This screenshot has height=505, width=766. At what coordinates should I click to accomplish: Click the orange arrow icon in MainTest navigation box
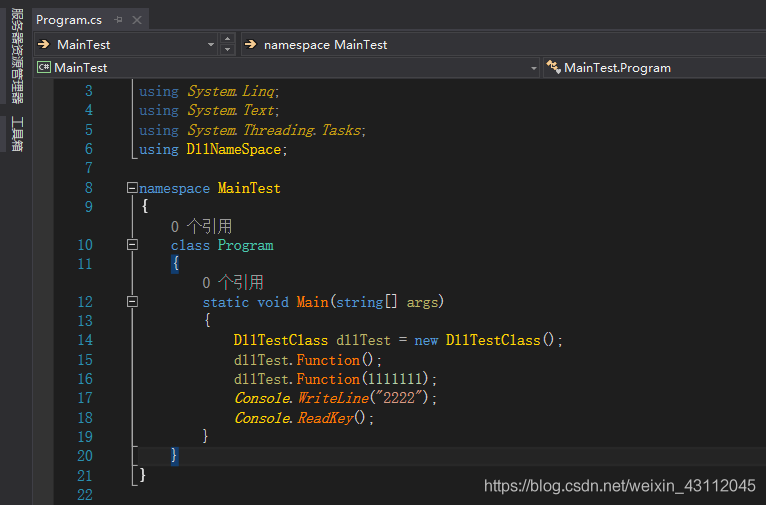43,44
